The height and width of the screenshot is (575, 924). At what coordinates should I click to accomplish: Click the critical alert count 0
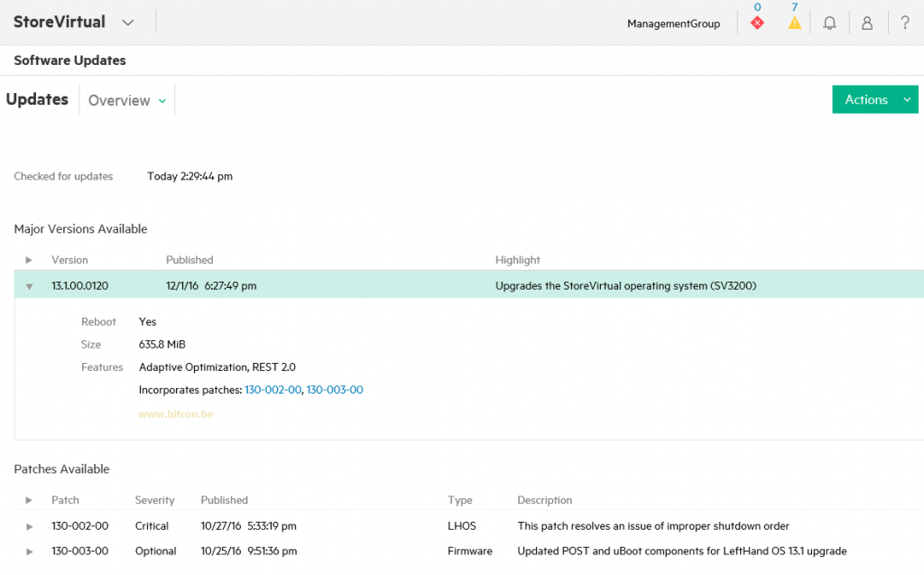[757, 7]
